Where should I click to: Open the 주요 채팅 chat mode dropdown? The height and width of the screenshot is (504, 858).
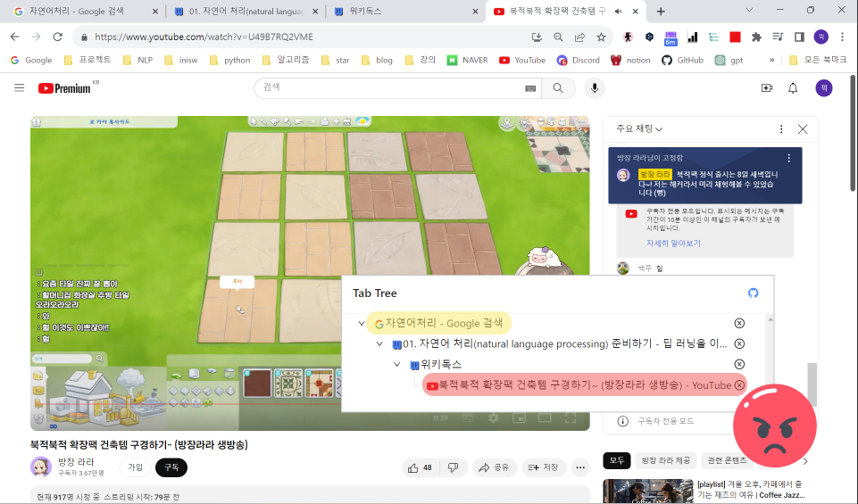pos(639,129)
